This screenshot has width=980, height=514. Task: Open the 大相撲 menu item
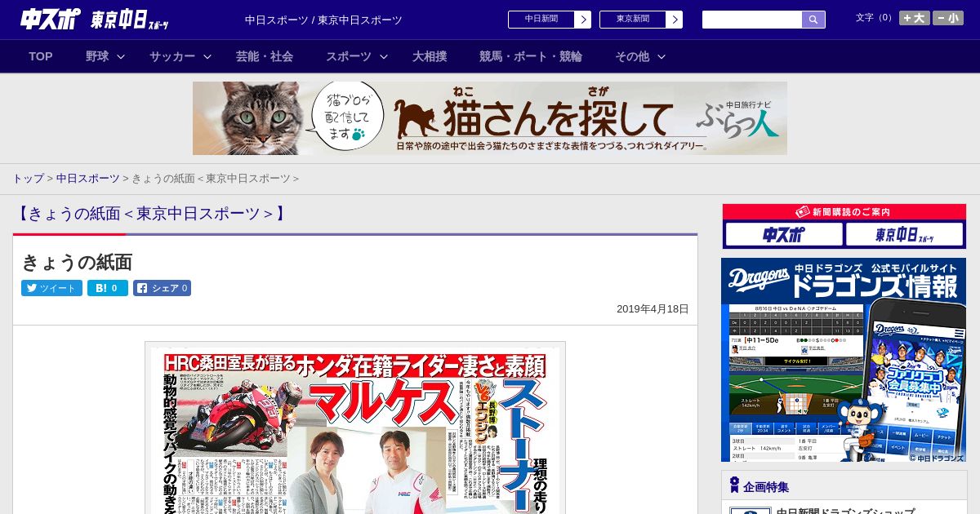430,56
